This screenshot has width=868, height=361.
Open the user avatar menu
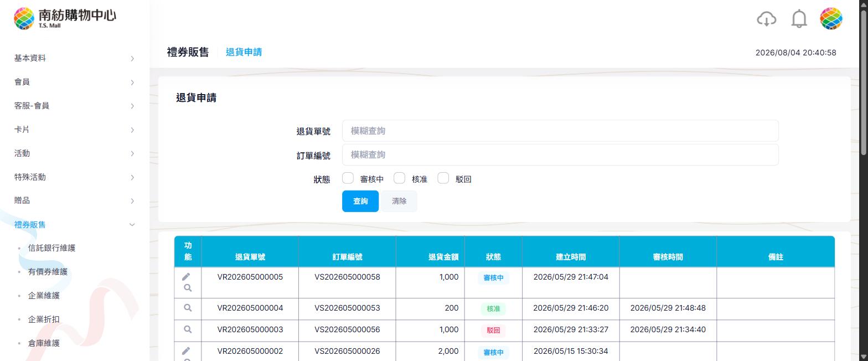(x=831, y=19)
